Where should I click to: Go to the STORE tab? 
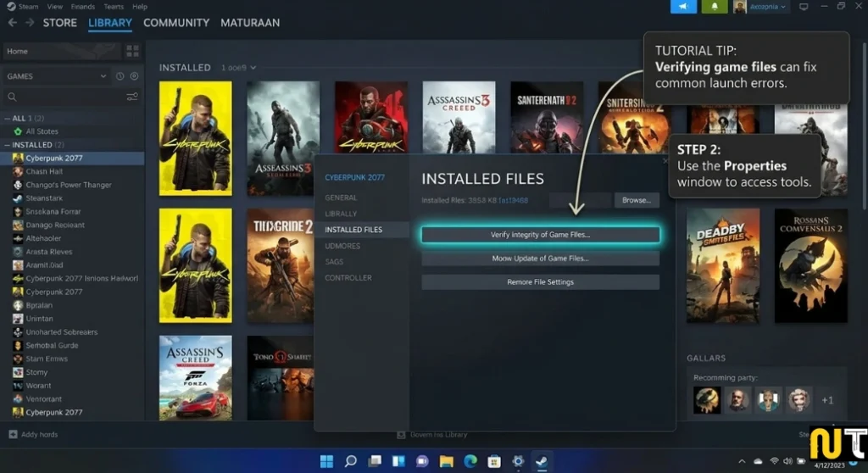point(60,23)
